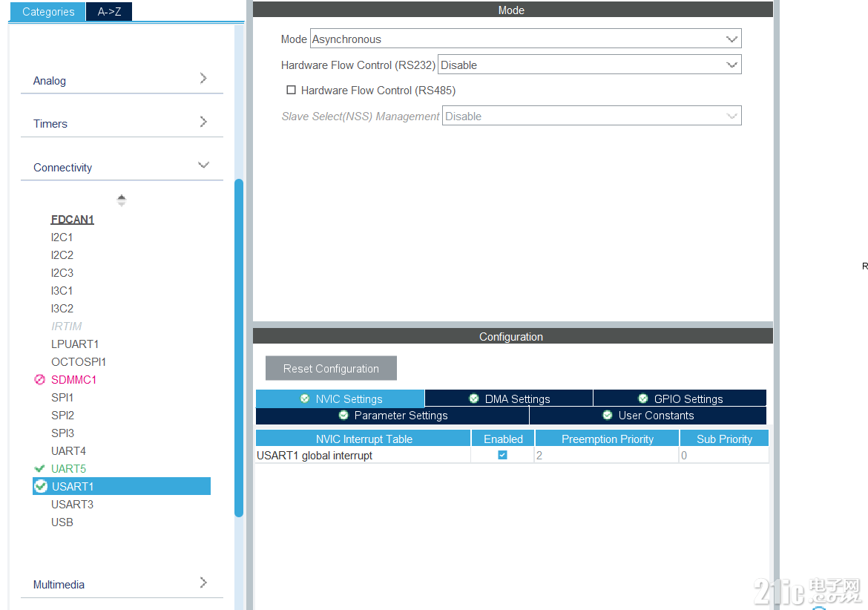Select USB in the Connectivity list

tap(62, 522)
